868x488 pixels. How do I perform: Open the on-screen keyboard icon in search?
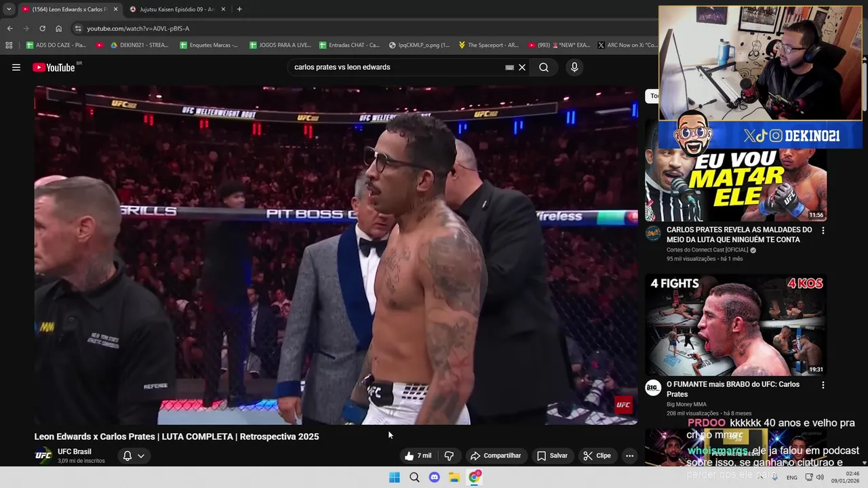[509, 67]
